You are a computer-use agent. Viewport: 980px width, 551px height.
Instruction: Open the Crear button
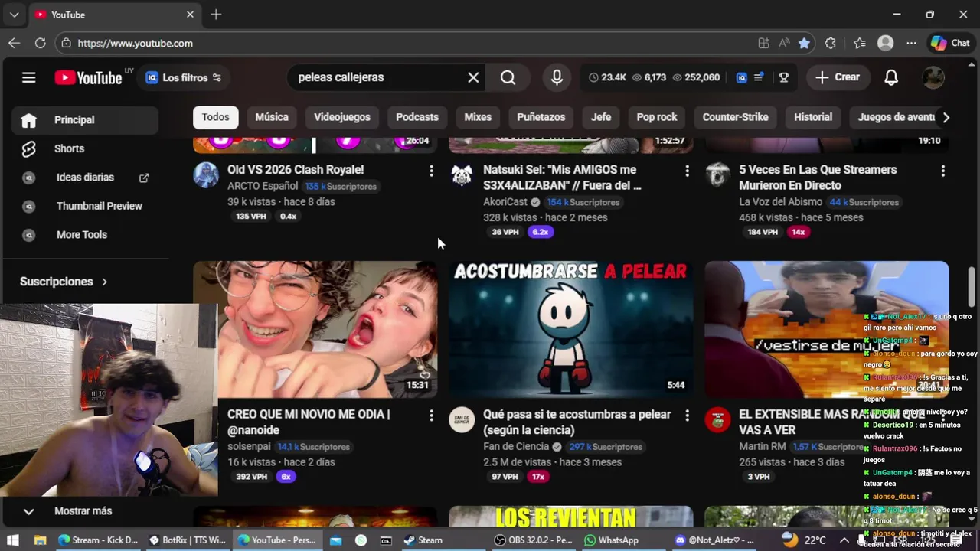click(x=838, y=77)
